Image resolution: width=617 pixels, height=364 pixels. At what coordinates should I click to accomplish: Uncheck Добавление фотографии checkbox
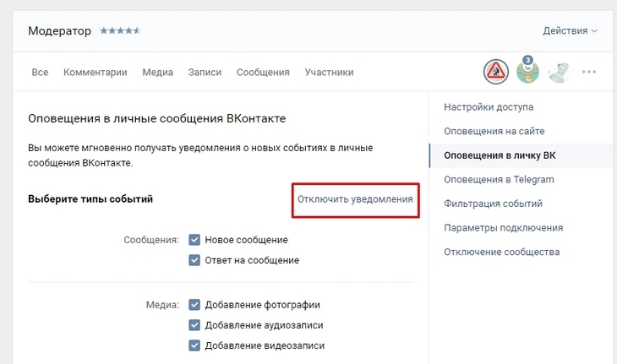(194, 305)
